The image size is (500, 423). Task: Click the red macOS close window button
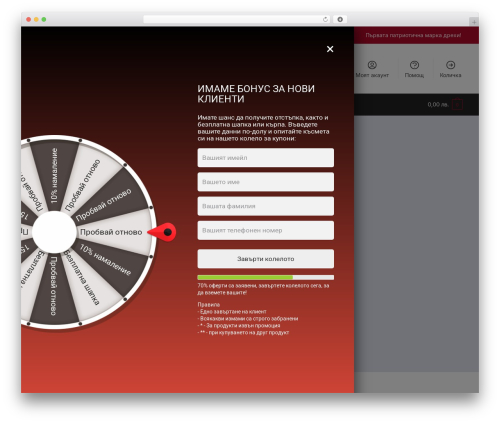pos(29,19)
